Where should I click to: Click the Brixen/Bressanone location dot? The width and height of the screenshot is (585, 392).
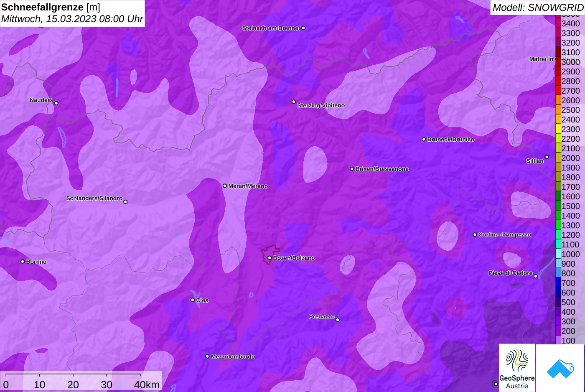point(352,169)
